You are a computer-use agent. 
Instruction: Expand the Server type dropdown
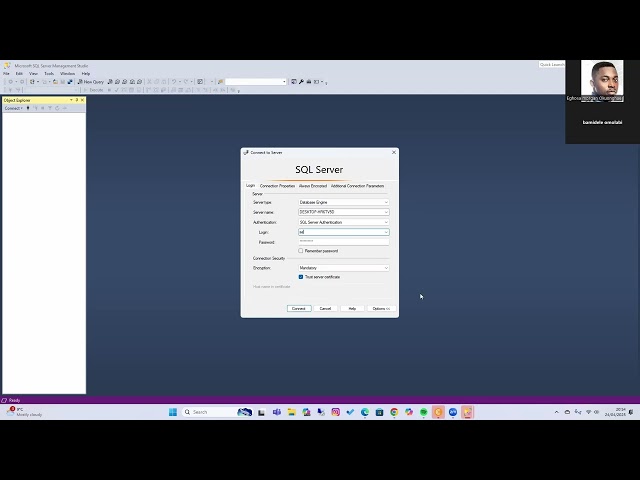pos(386,202)
